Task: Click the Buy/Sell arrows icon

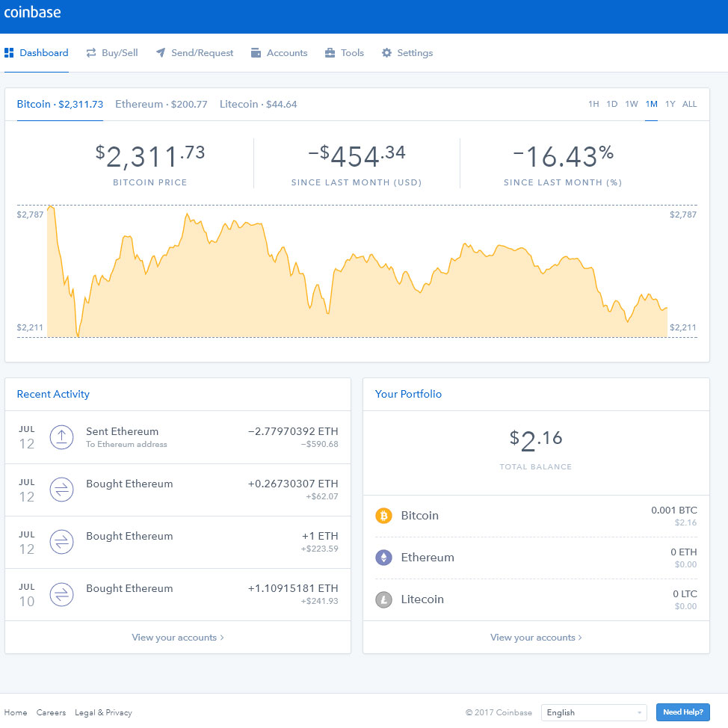Action: click(91, 53)
